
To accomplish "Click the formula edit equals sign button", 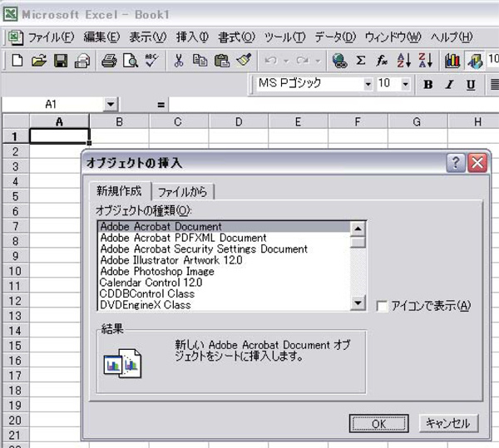I will [161, 105].
